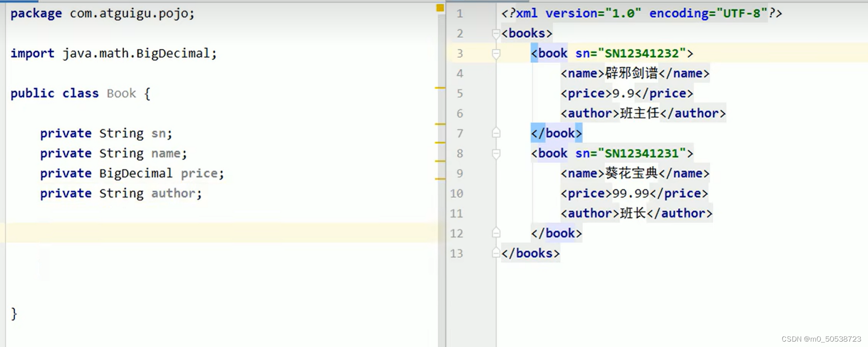The height and width of the screenshot is (347, 868).
Task: Collapse the book SN12341231 fold marker
Action: [x=496, y=153]
